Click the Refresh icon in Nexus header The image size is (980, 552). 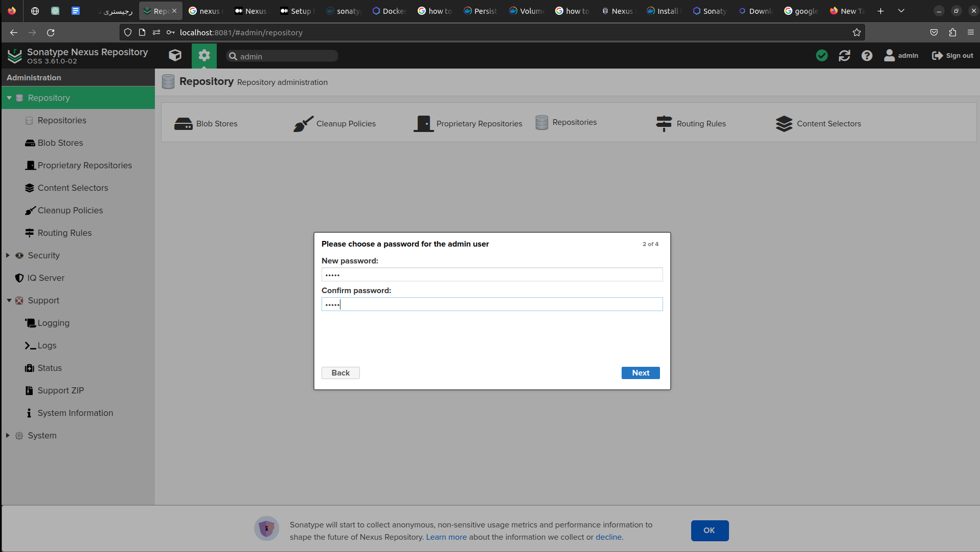pyautogui.click(x=844, y=56)
